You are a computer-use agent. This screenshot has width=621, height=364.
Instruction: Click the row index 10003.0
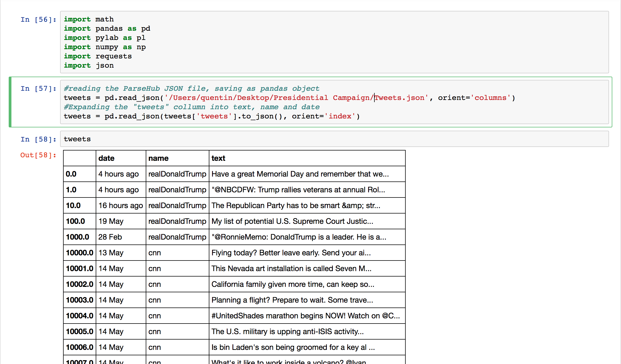80,300
